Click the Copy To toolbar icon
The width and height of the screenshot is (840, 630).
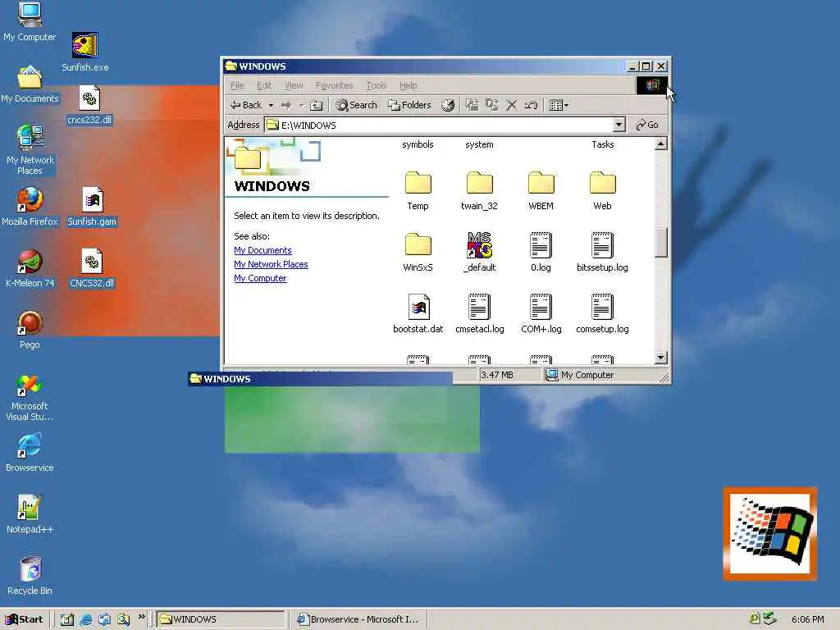click(x=492, y=105)
